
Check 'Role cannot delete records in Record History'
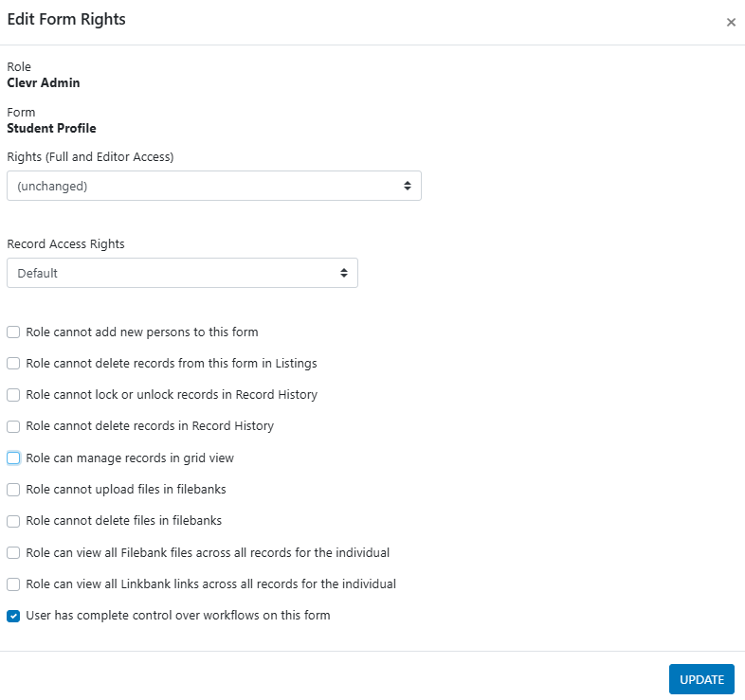(13, 426)
